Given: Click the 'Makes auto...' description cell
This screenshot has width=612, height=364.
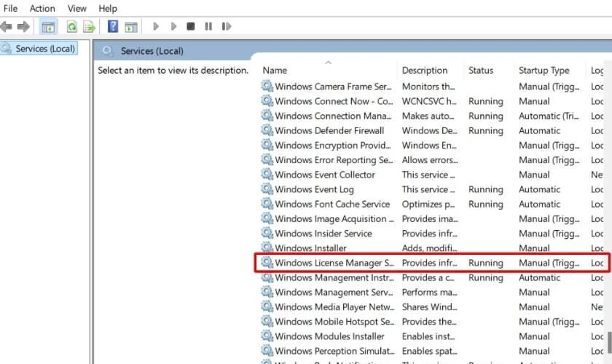Looking at the screenshot, I should [x=428, y=116].
